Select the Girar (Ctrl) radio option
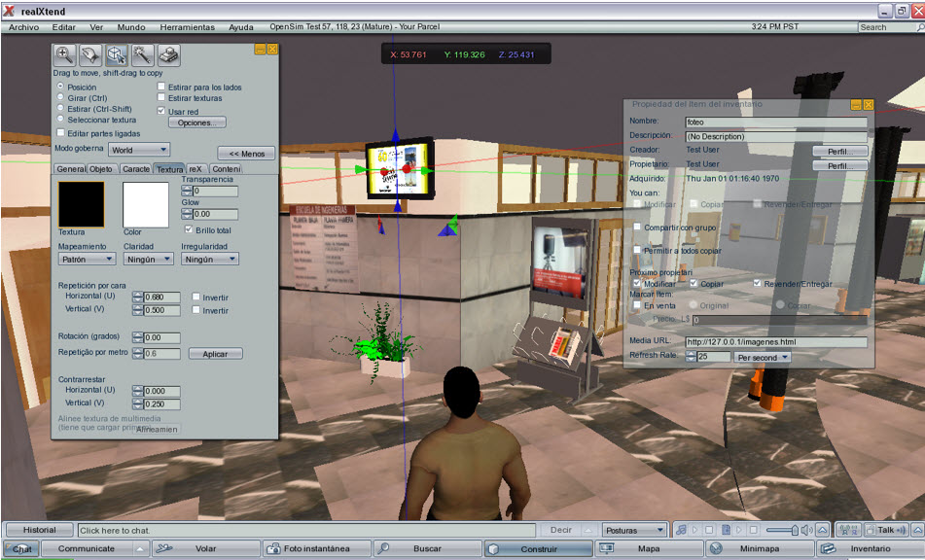Screen dimensions: 925x560 coord(60,97)
